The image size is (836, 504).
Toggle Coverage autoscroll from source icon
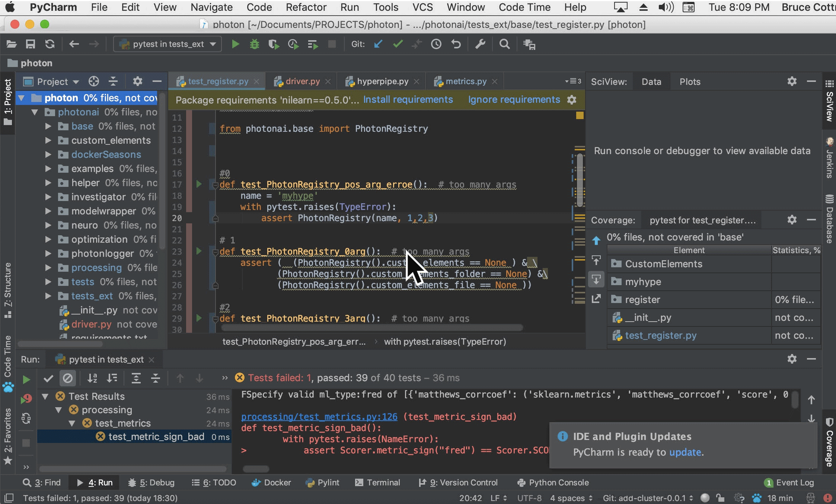pos(596,279)
